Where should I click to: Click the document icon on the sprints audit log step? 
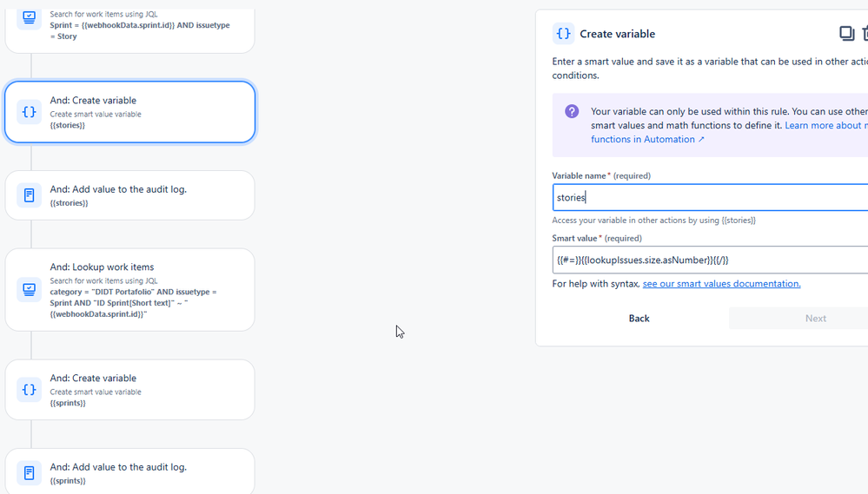pyautogui.click(x=29, y=473)
